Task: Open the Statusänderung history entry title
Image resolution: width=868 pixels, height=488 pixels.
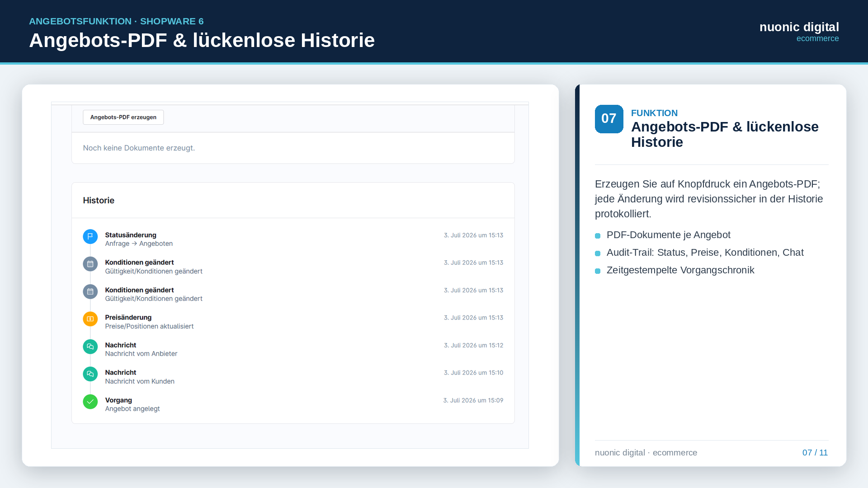Action: point(131,235)
